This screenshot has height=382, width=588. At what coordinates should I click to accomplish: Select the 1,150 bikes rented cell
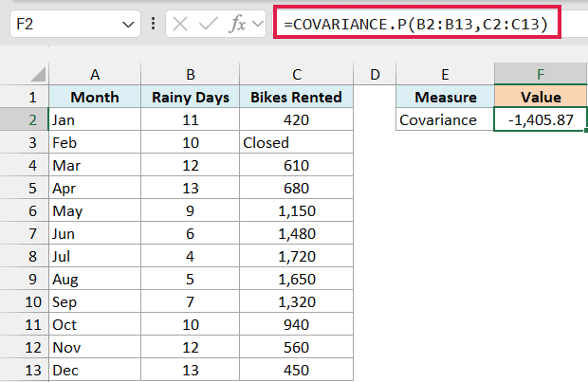coord(296,211)
